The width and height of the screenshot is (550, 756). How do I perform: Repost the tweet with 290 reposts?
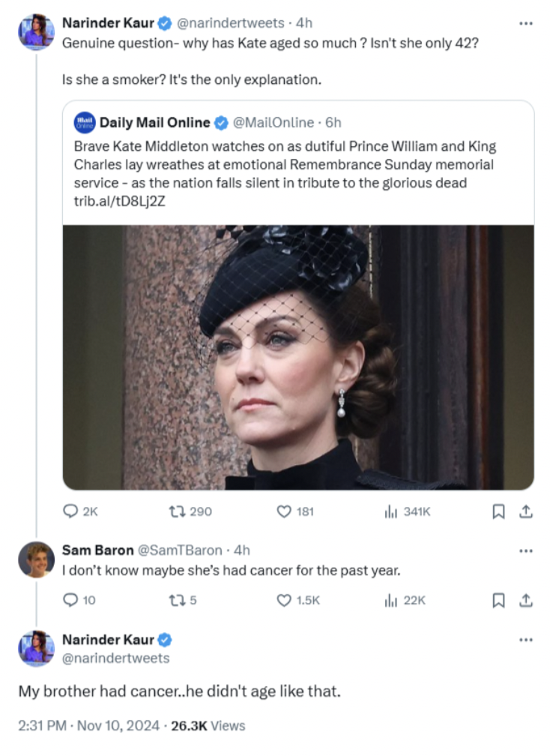coord(179,511)
